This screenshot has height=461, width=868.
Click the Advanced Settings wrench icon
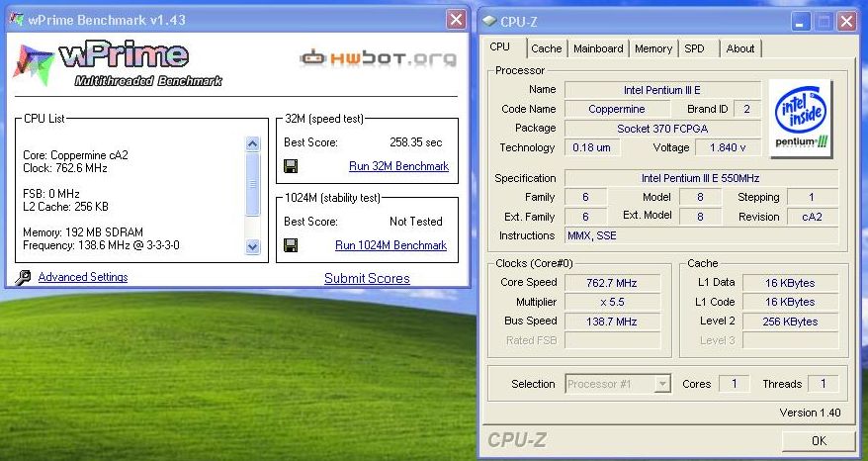[x=23, y=277]
